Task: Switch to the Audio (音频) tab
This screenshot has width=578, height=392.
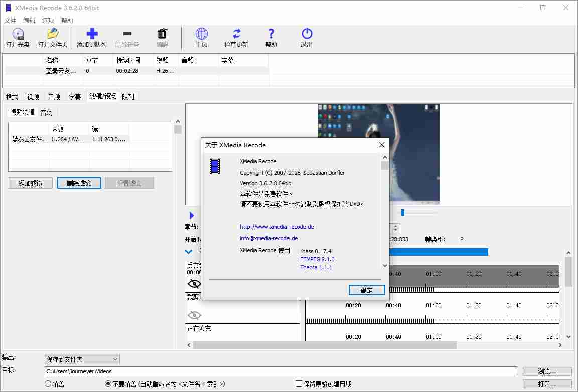Action: [x=54, y=97]
